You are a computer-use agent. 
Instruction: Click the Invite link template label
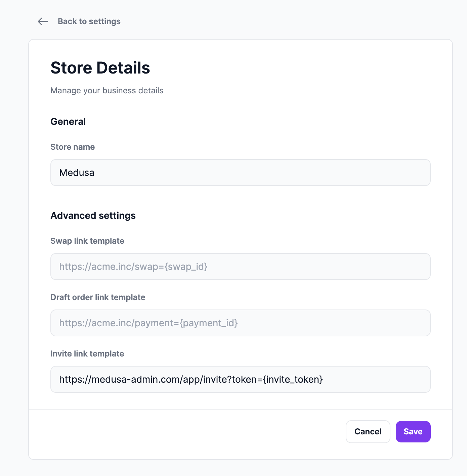(x=87, y=353)
